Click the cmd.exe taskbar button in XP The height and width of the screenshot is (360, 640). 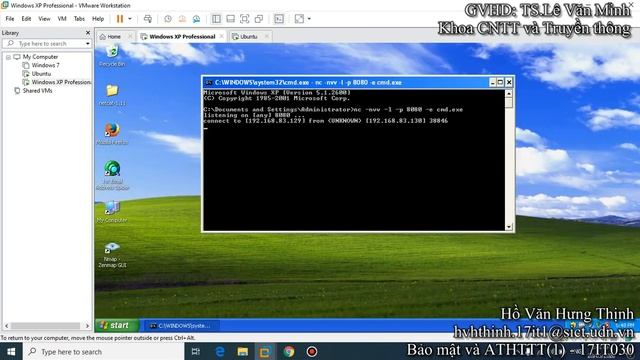point(182,326)
